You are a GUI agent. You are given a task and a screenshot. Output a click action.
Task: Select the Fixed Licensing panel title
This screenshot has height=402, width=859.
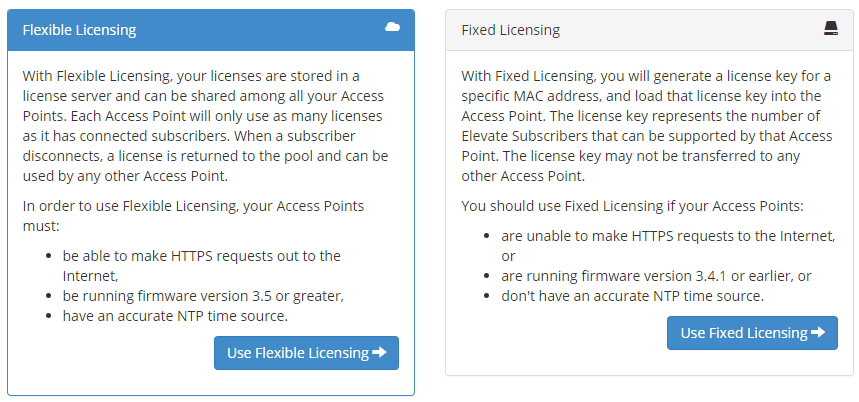[x=510, y=30]
